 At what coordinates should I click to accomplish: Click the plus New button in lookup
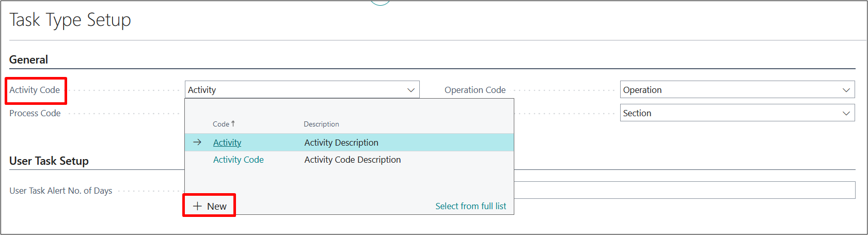coord(210,206)
